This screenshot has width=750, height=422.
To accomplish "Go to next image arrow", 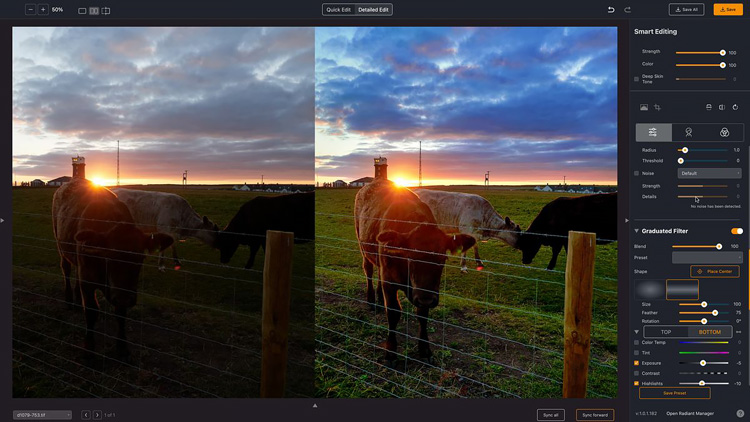I will pyautogui.click(x=97, y=415).
